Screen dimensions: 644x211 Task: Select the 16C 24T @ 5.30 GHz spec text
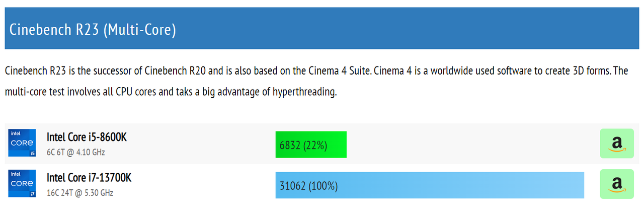pos(80,192)
